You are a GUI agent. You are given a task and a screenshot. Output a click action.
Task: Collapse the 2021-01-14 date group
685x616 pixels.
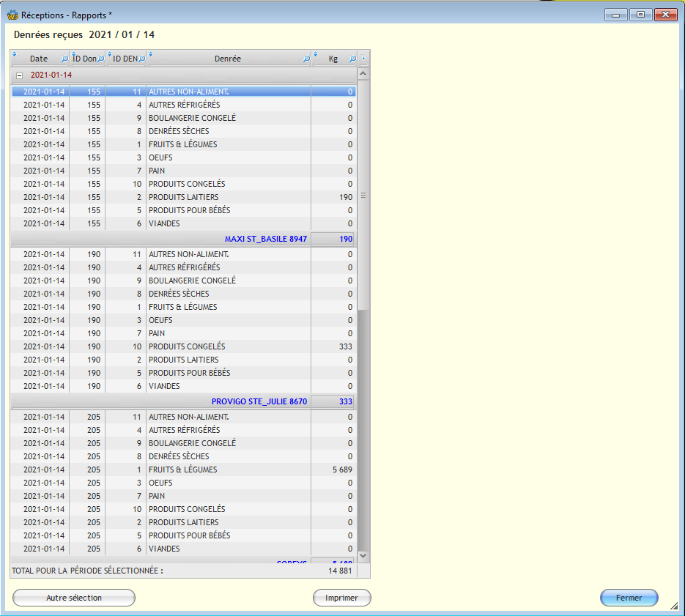tap(19, 75)
